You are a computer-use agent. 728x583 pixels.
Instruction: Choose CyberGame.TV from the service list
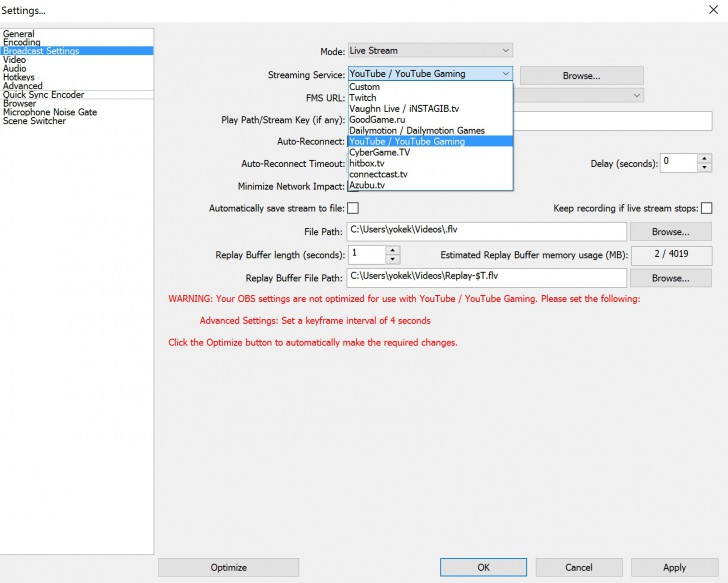tap(430, 152)
